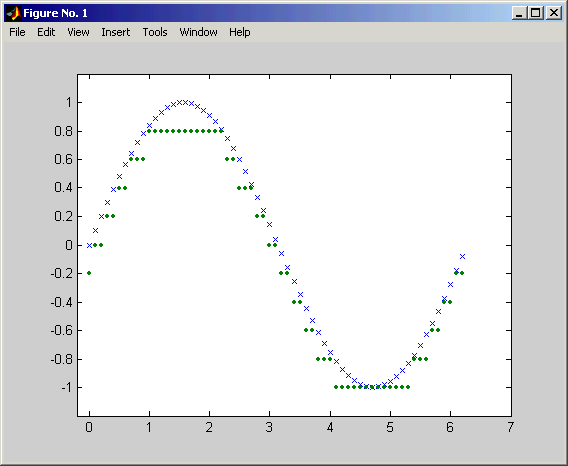Open the Tools menu
568x466 pixels.
[155, 32]
